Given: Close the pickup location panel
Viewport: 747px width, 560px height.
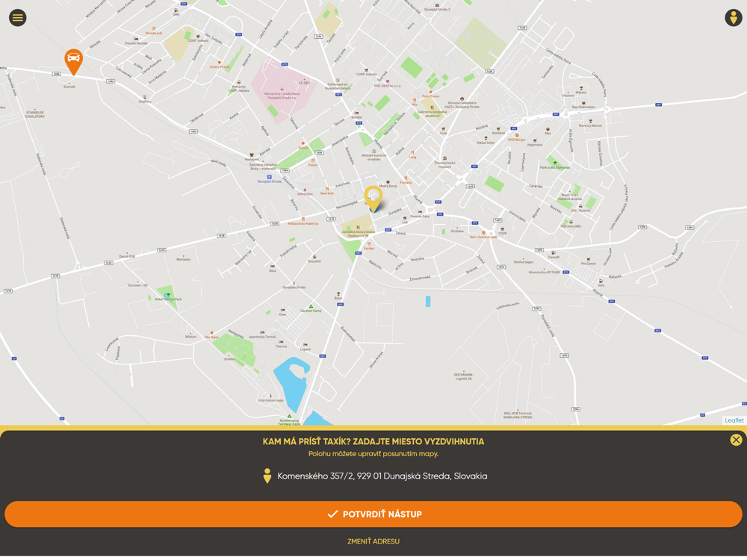Looking at the screenshot, I should click(736, 440).
